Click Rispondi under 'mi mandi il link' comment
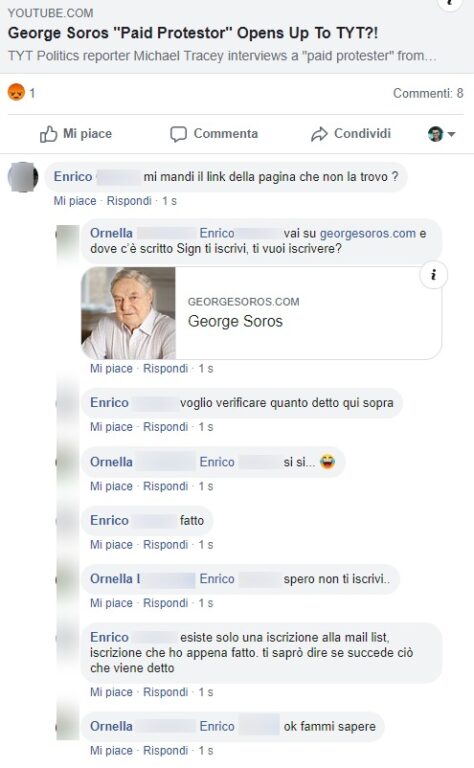This screenshot has width=474, height=768. coord(129,201)
